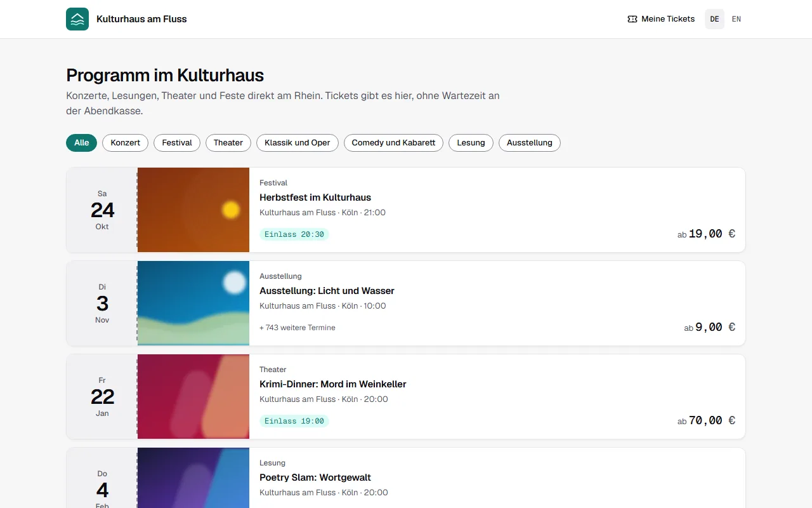Open Poetry Slam: Wortgewalt title
812x508 pixels.
[315, 478]
